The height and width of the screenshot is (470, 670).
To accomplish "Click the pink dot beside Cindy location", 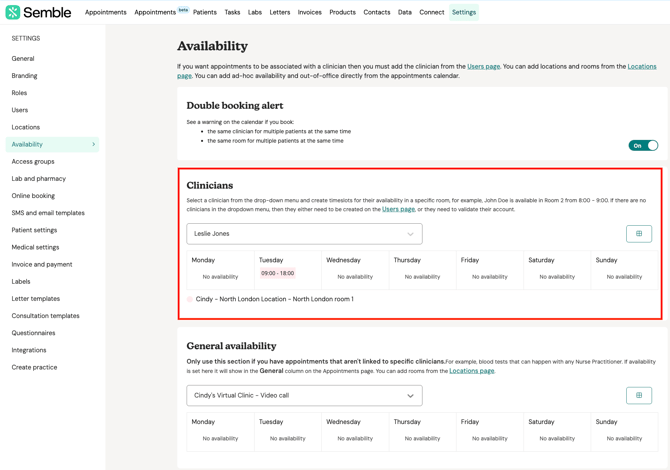I will click(x=190, y=299).
